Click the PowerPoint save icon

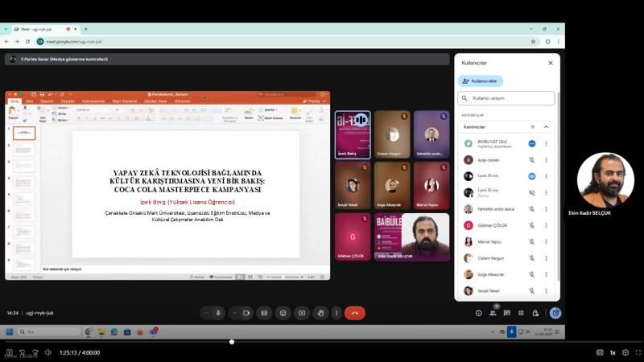pyautogui.click(x=42, y=94)
